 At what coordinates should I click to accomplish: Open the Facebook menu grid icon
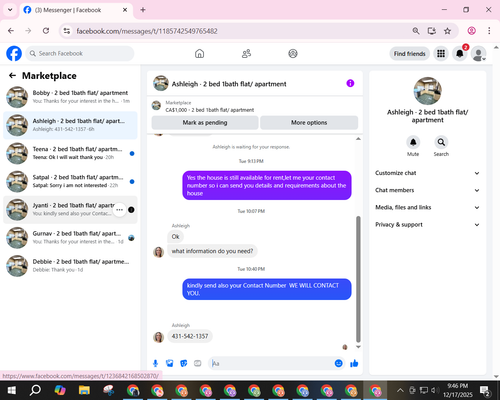click(x=441, y=54)
